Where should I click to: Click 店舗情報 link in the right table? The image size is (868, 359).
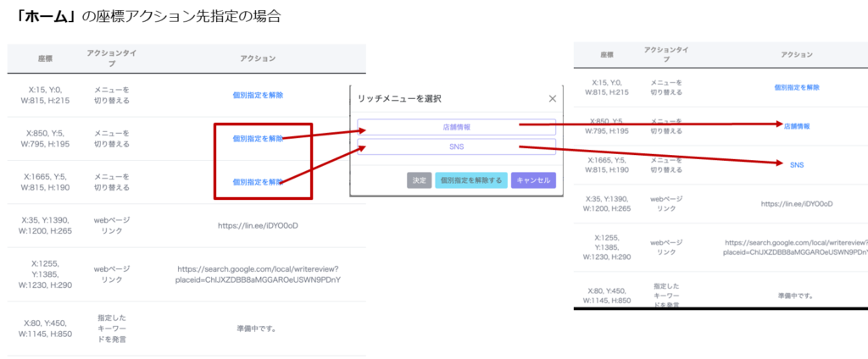pyautogui.click(x=797, y=126)
